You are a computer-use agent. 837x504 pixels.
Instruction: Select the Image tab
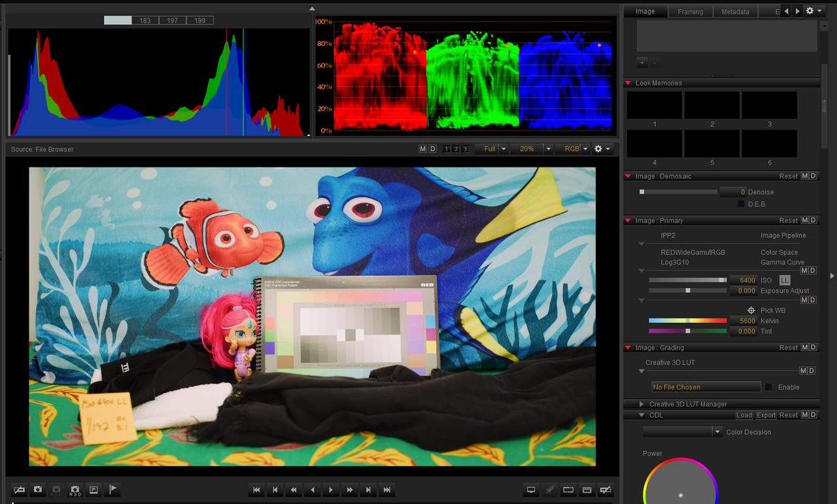(645, 11)
